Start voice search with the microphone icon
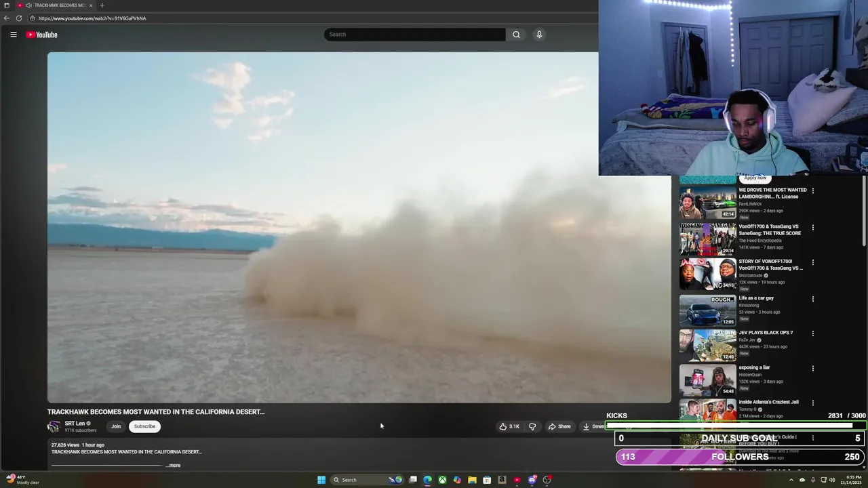 [x=539, y=35]
